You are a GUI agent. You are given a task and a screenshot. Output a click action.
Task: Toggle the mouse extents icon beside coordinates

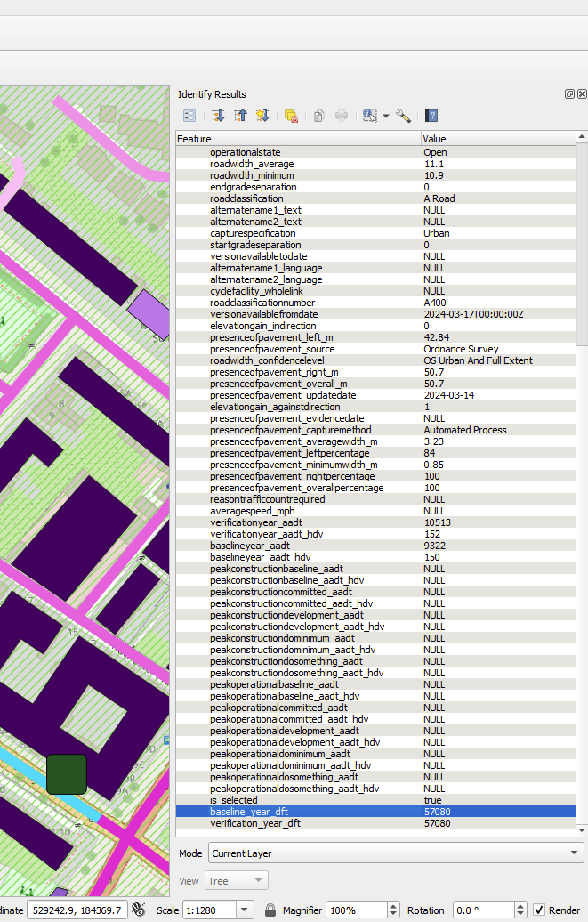[x=138, y=910]
